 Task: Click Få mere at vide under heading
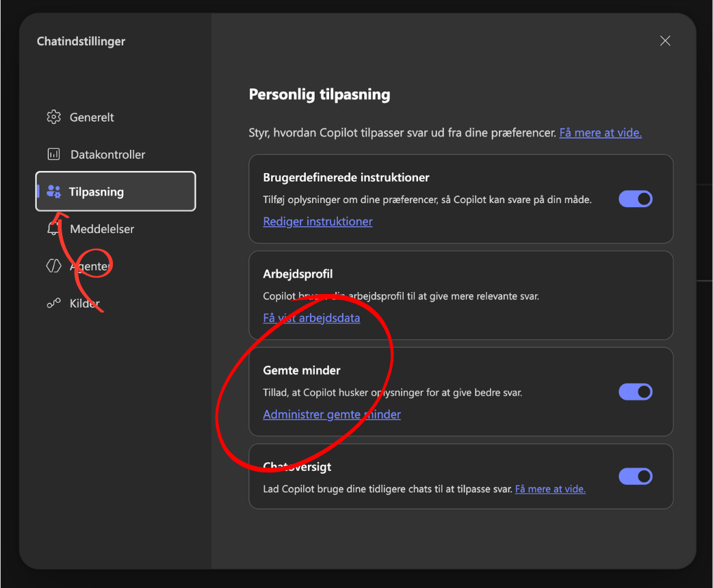pos(600,133)
